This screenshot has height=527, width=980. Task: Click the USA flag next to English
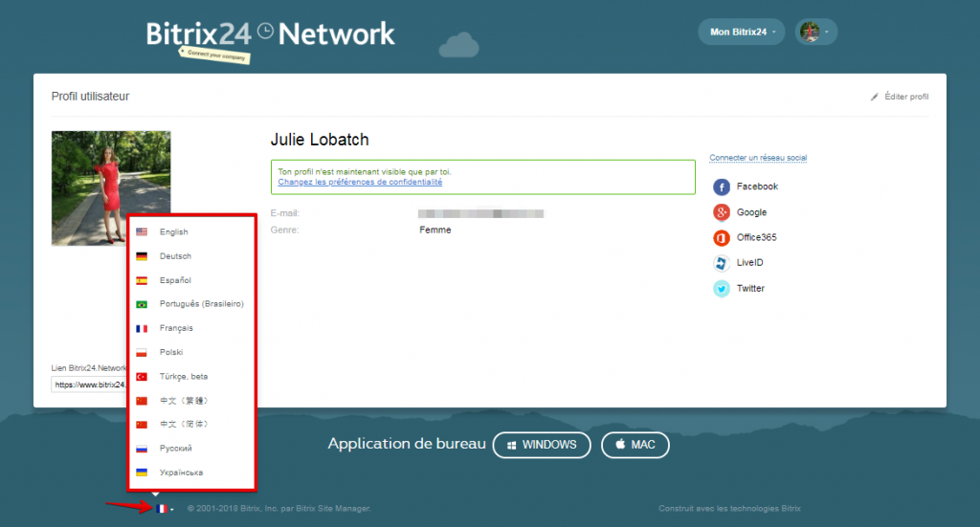pos(142,231)
